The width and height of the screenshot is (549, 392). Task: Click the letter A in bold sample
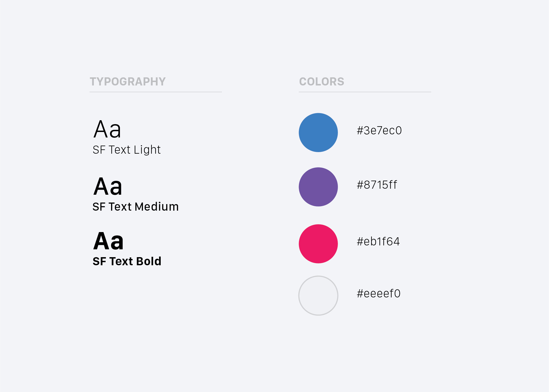[101, 241]
